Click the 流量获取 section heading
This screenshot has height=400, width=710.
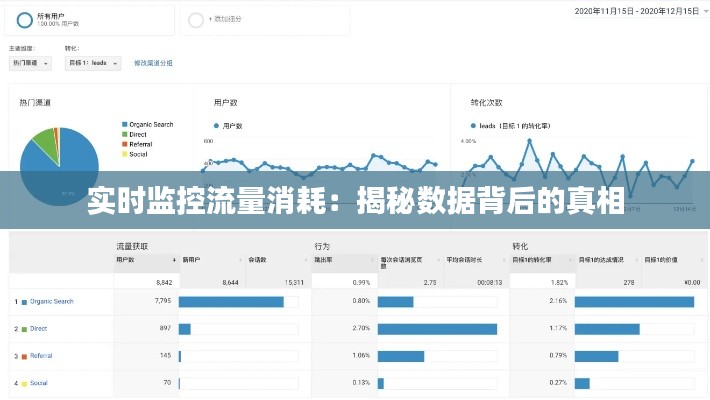click(x=132, y=246)
